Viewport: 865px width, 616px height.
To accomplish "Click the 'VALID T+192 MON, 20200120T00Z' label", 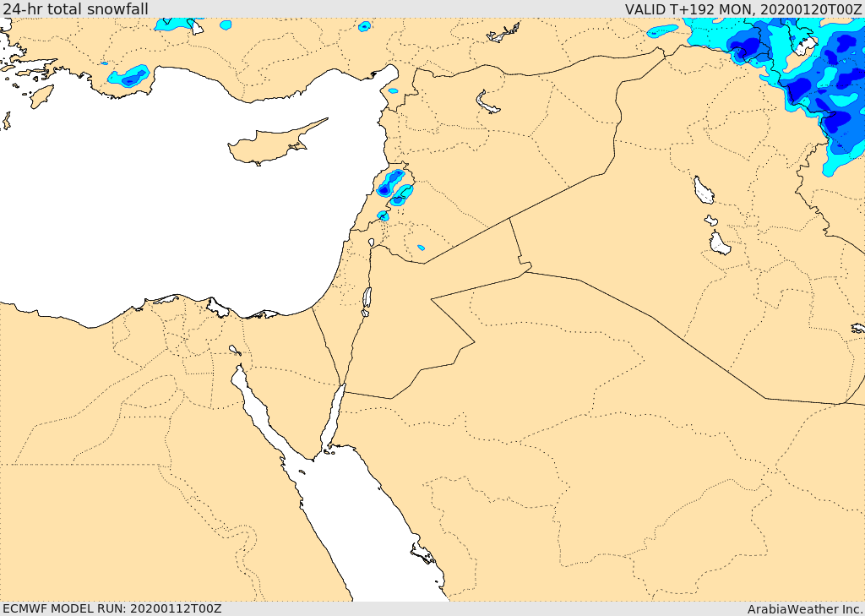I will point(743,8).
